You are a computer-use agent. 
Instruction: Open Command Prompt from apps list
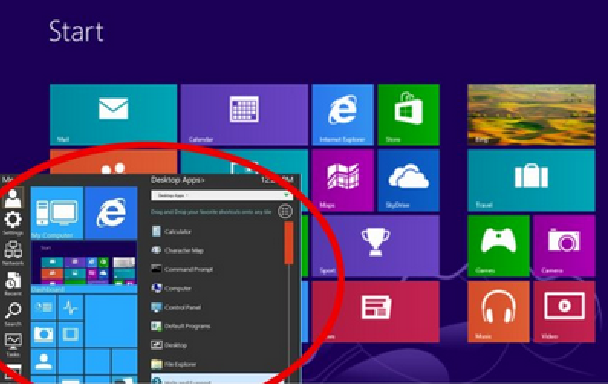[182, 269]
